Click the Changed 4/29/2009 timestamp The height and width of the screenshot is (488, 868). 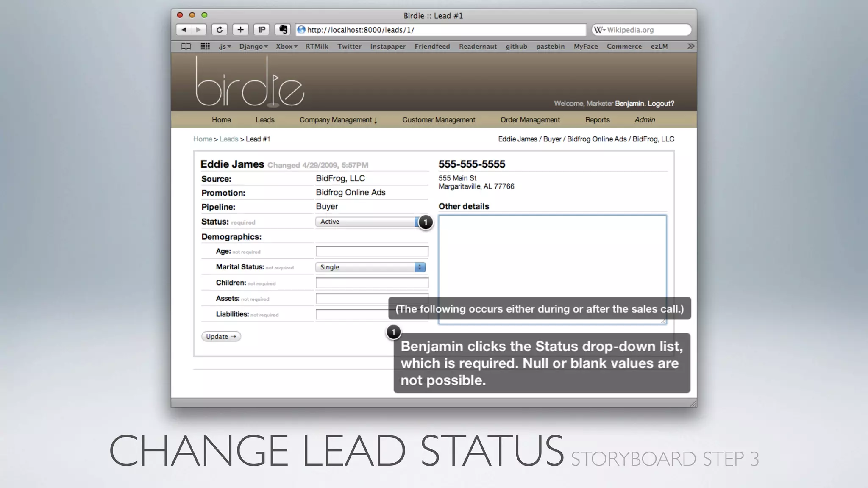click(x=318, y=165)
